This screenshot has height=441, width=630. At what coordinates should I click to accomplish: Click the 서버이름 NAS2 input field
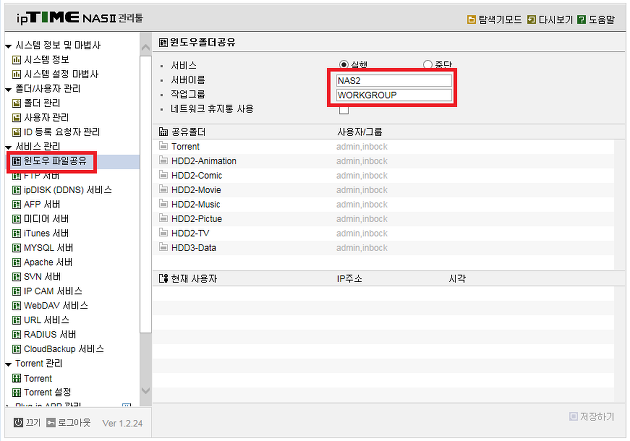394,80
